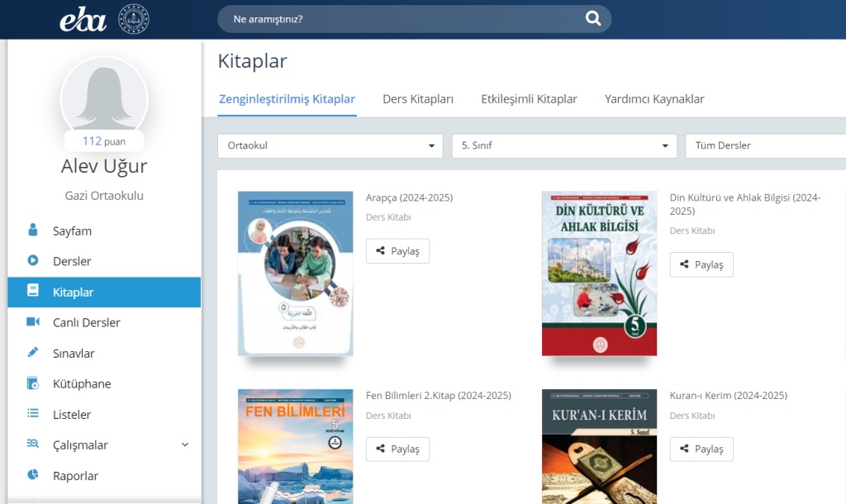This screenshot has height=504, width=846.
Task: Open Dersler via the play icon
Action: 33,261
